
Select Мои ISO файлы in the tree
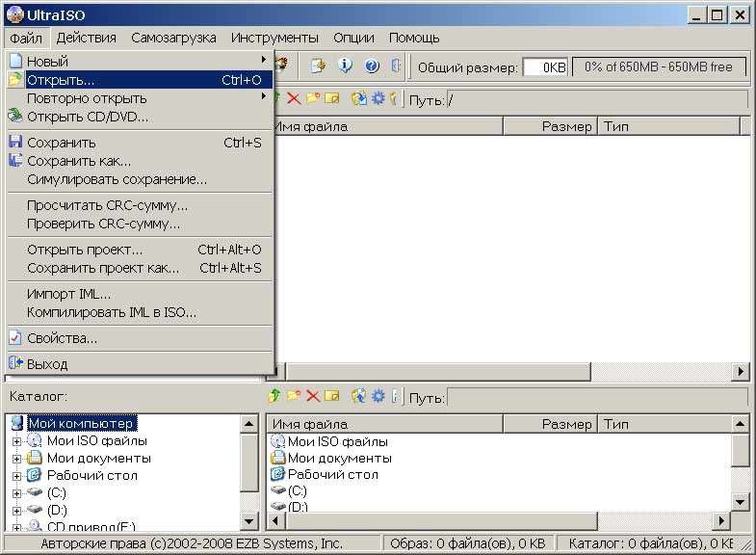(x=97, y=440)
